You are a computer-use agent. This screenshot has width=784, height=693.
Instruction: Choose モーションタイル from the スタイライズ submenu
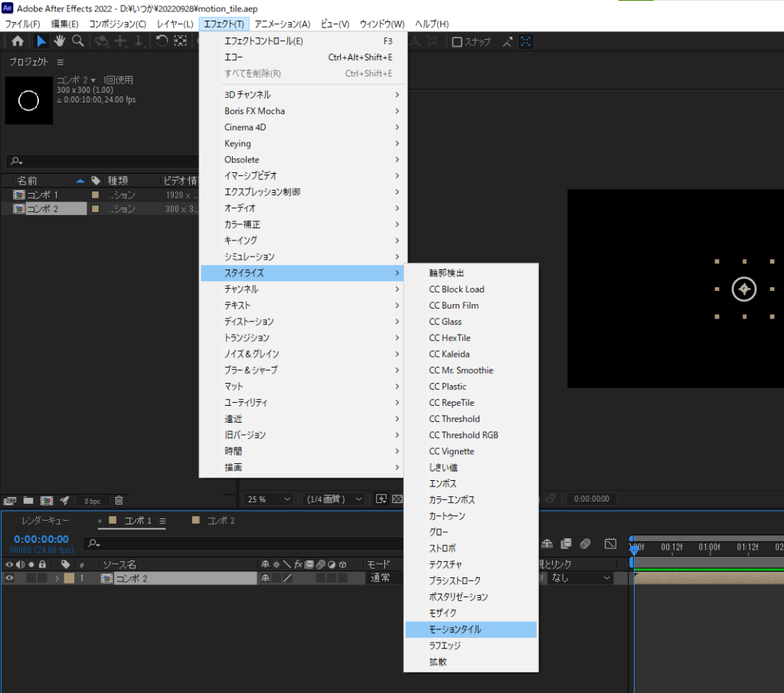[471, 629]
